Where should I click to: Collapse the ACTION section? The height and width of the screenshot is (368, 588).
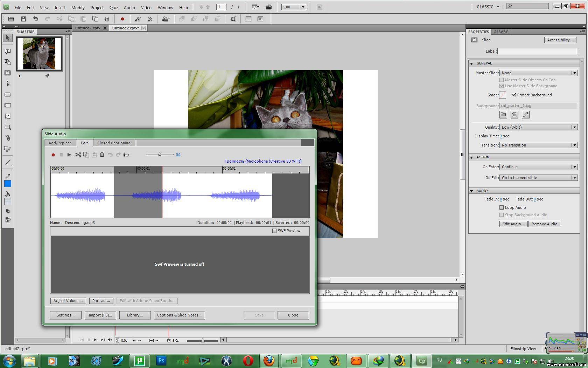(471, 157)
